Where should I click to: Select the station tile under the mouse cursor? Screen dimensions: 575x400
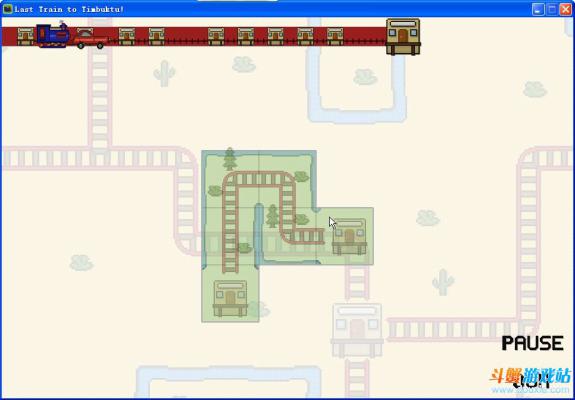(x=345, y=236)
